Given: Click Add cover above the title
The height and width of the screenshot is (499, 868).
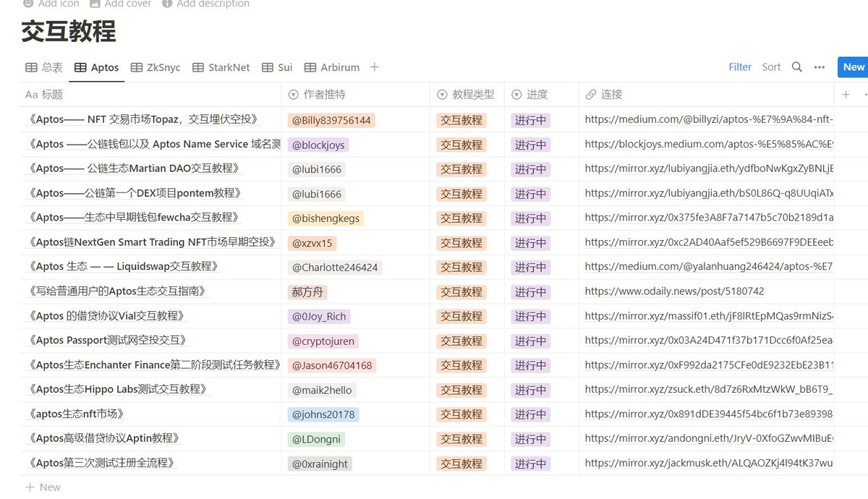Looking at the screenshot, I should click(x=120, y=4).
